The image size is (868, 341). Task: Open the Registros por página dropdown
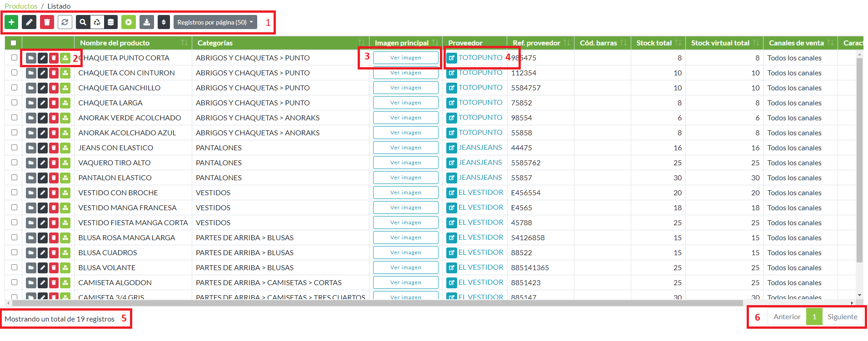tap(215, 22)
